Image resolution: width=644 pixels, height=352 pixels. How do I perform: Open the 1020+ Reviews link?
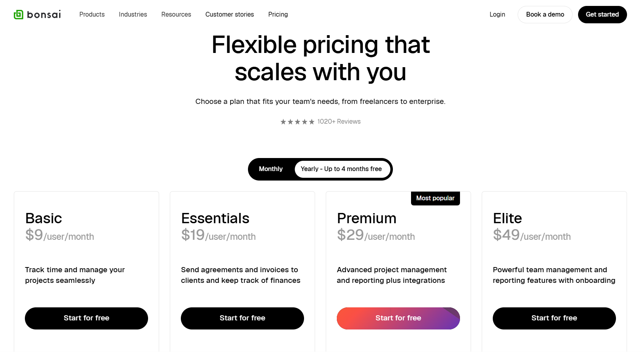[x=339, y=122]
